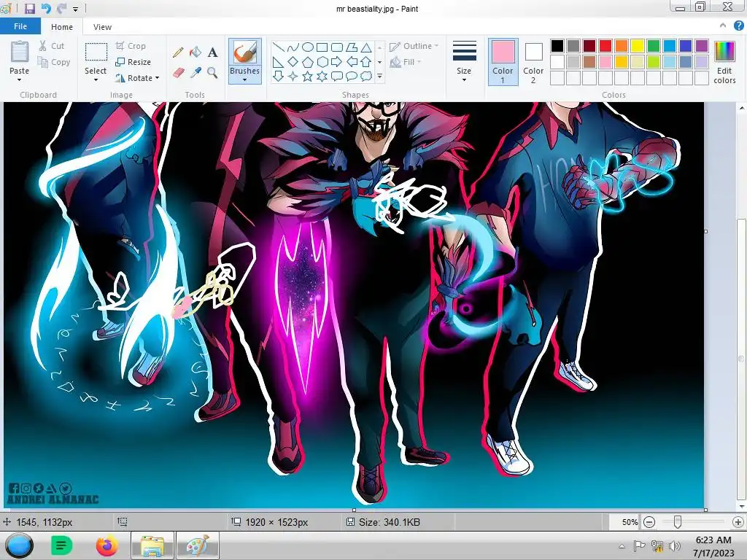This screenshot has width=747, height=560.
Task: Open the Customize Quick Access Toolbar dropdown
Action: point(75,9)
